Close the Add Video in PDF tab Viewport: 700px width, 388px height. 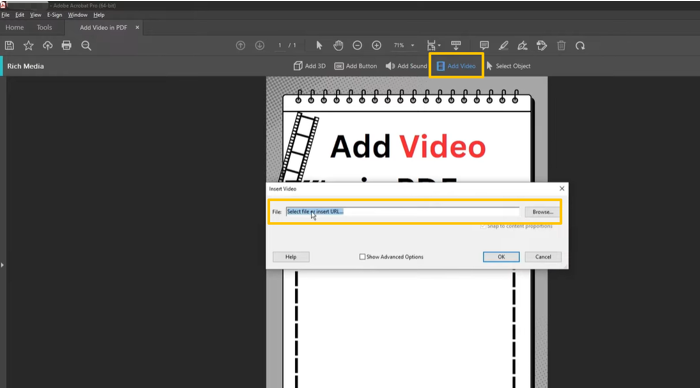click(137, 28)
